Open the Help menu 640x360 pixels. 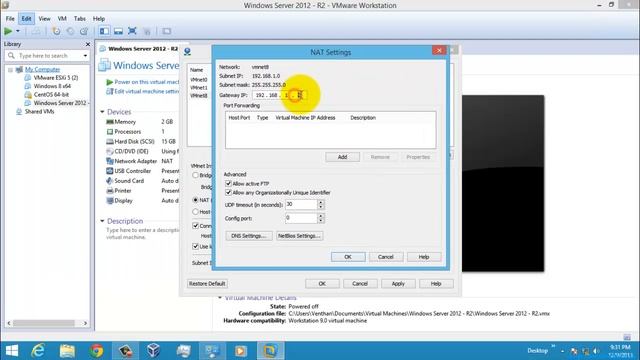click(x=99, y=19)
